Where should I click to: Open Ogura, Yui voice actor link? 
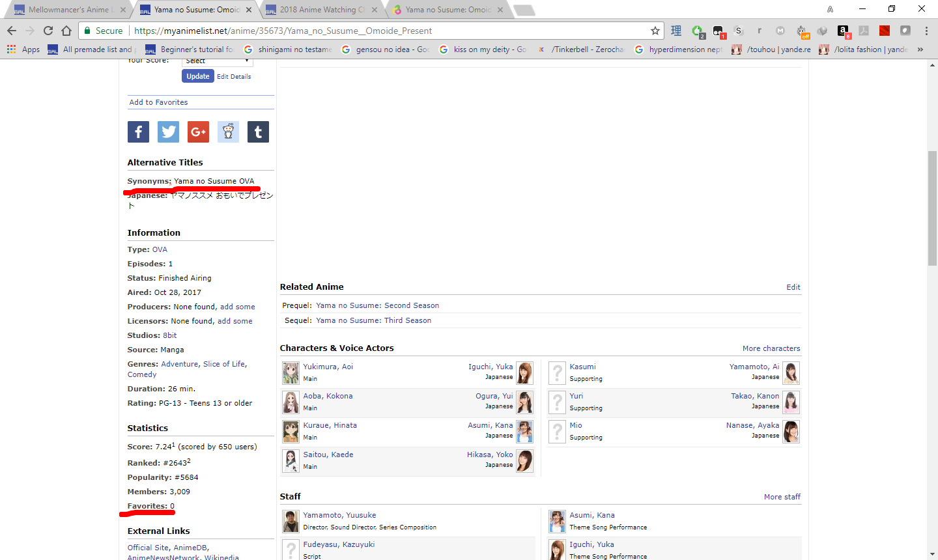[x=494, y=396]
